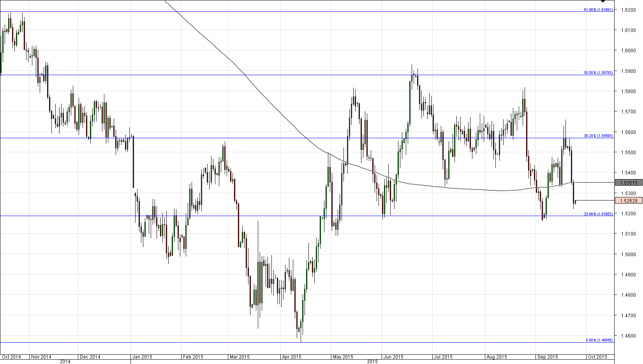Click the 1.4800 price axis label

pos(628,295)
